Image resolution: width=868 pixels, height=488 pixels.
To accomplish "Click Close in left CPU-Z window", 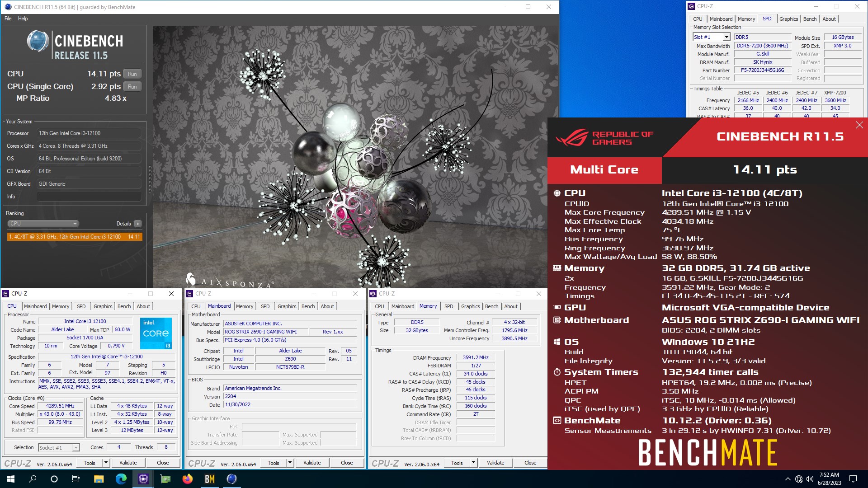I will point(163,463).
